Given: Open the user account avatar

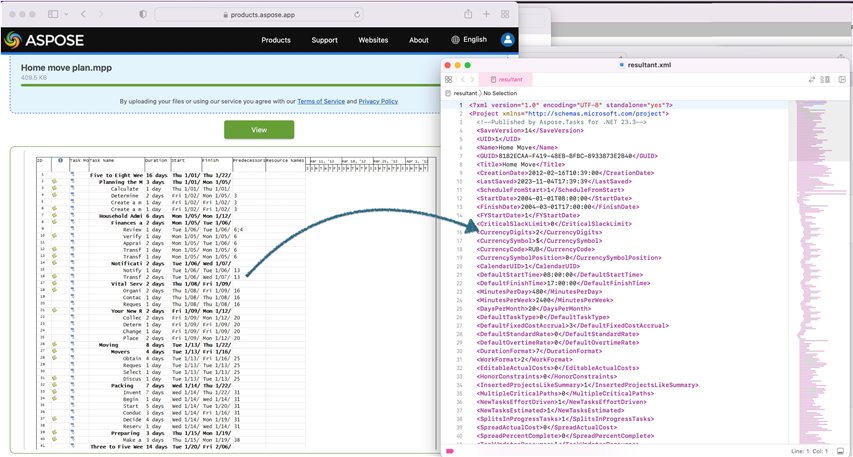Looking at the screenshot, I should pyautogui.click(x=508, y=40).
